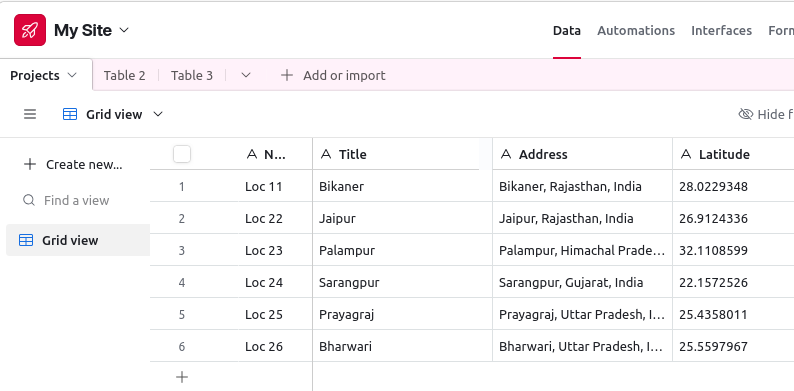Screen dimensions: 794x391
Task: Open the Grid view options chevron
Action: point(158,114)
